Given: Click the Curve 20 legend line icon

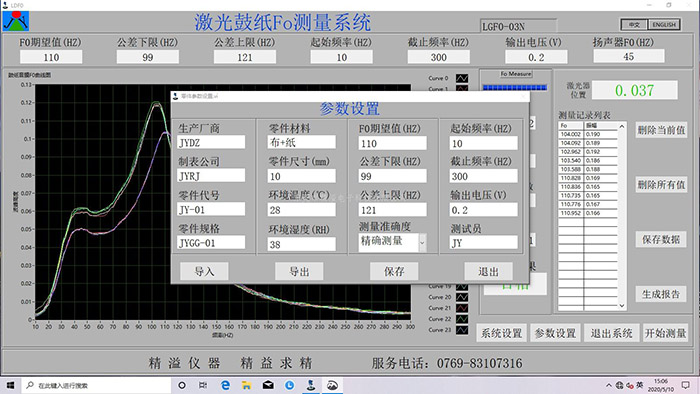Looking at the screenshot, I should pos(462,297).
